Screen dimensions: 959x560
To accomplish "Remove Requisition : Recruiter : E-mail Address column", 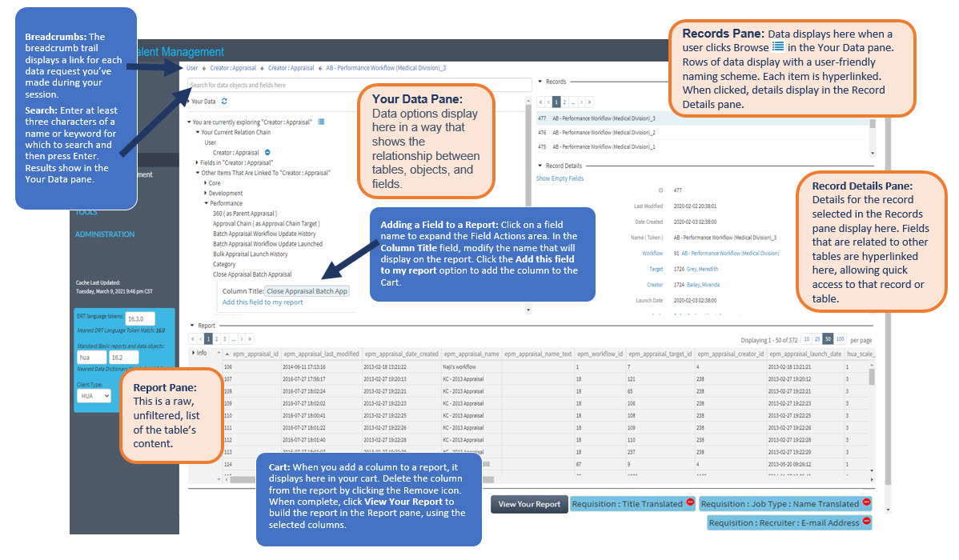I will 866,523.
